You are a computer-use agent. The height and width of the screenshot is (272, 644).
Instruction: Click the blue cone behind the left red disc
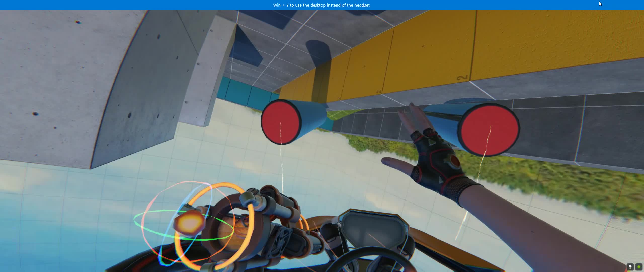313,115
